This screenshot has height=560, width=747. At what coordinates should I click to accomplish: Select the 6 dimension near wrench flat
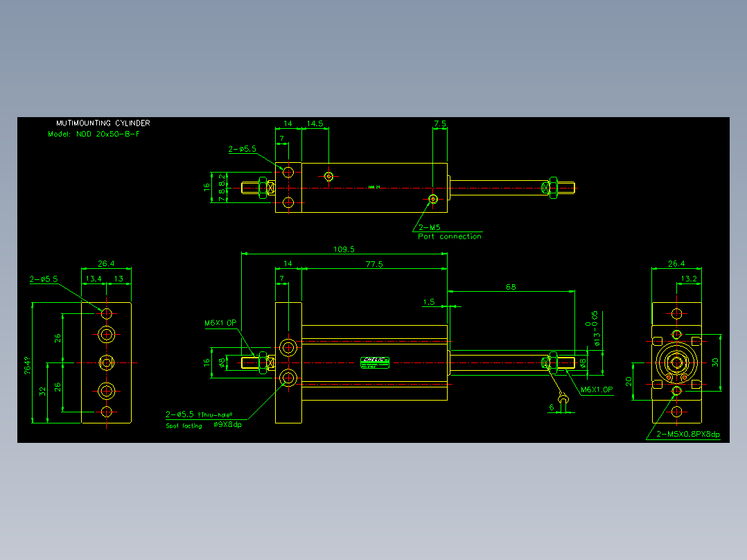(552, 408)
